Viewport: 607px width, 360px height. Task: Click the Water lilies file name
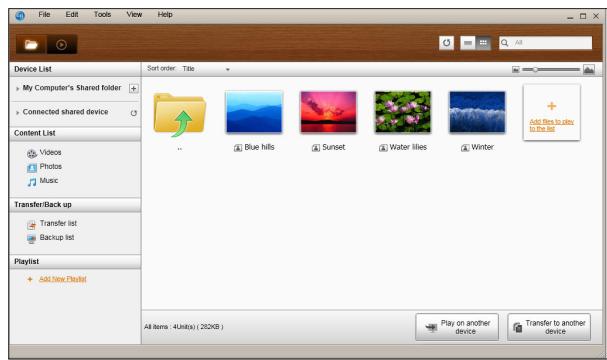[x=408, y=147]
